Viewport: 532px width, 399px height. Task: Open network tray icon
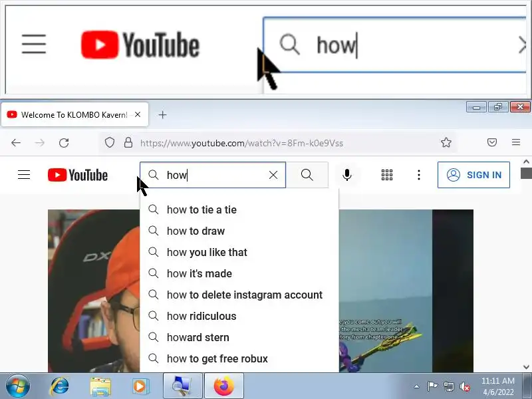(x=448, y=386)
